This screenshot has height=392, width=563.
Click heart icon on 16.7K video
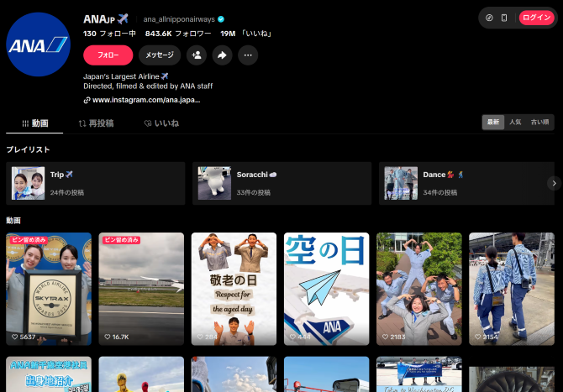click(107, 337)
